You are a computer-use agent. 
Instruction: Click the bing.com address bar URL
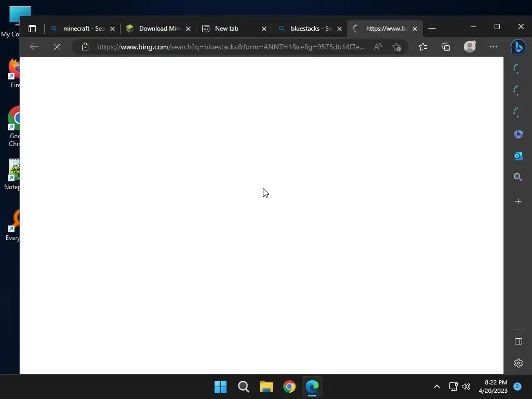click(x=231, y=47)
